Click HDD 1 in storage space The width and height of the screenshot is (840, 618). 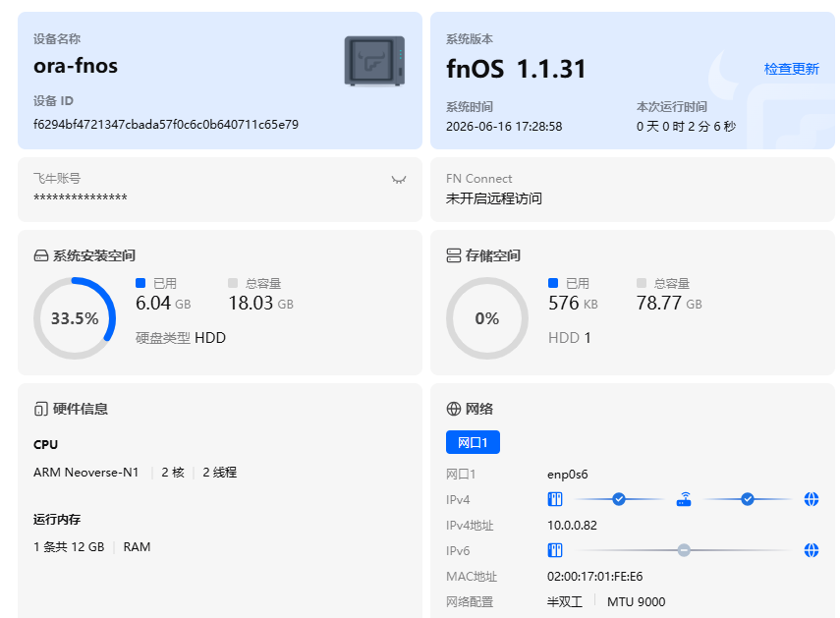click(x=569, y=338)
